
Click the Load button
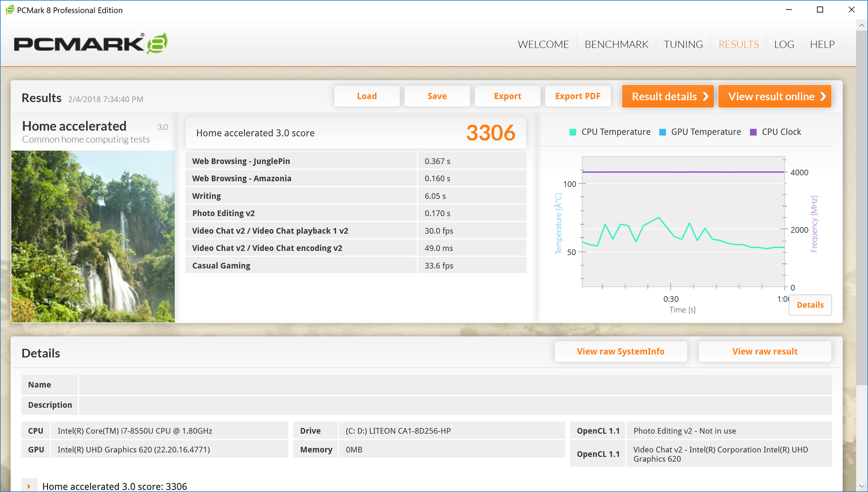(367, 96)
